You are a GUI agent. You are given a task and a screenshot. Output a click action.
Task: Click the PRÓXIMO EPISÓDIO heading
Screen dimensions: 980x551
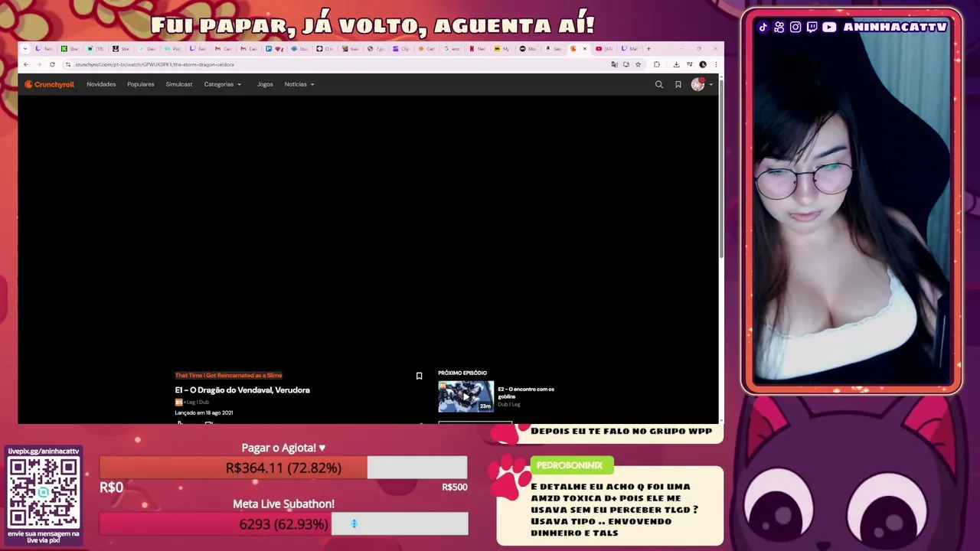click(462, 373)
